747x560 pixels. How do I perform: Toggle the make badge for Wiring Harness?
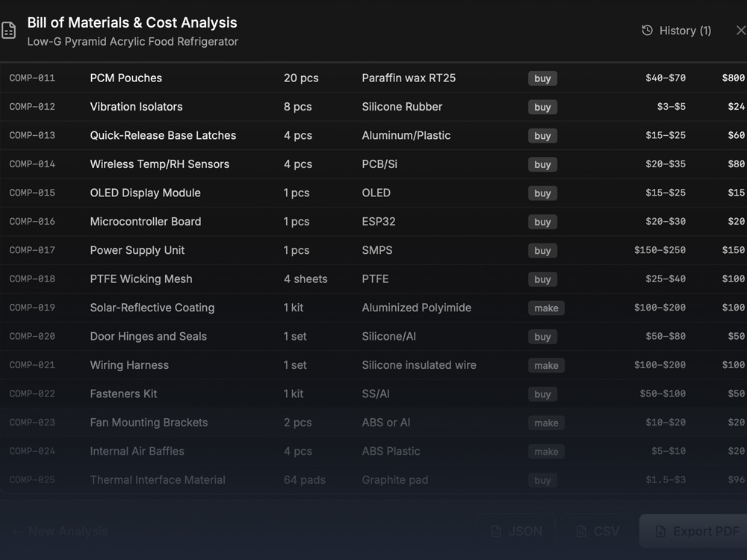[x=546, y=365]
